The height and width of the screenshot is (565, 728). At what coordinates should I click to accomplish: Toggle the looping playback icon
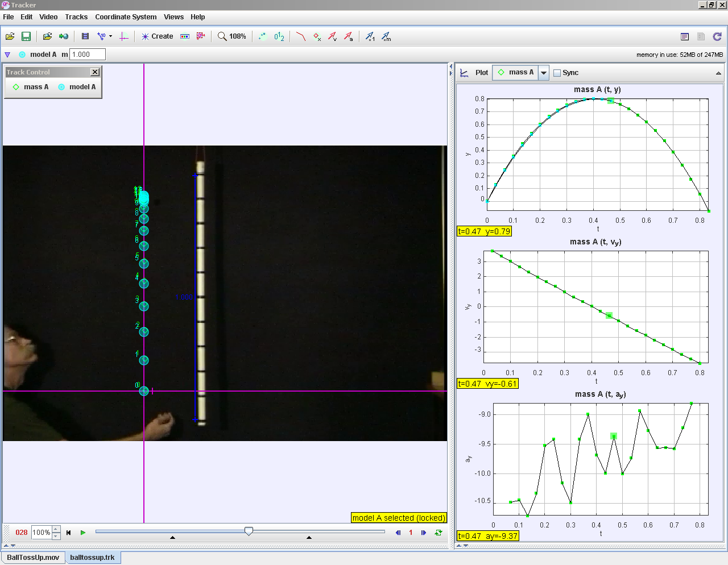click(439, 533)
